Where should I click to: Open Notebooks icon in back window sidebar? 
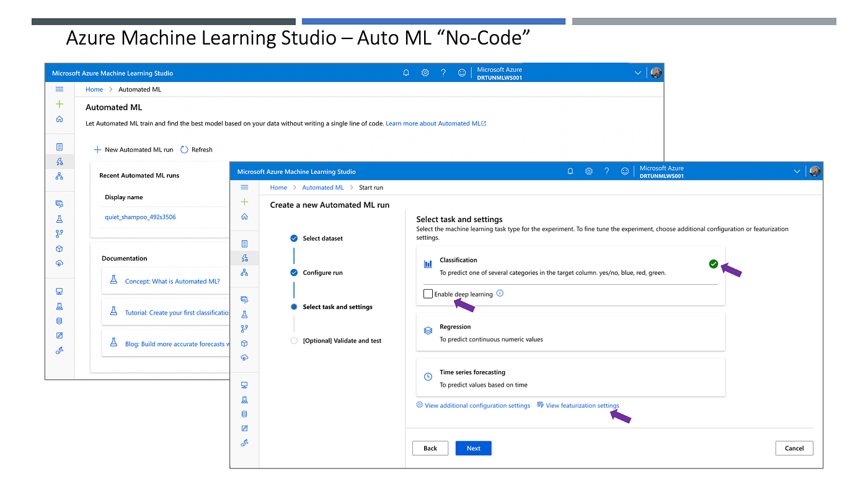(60, 147)
